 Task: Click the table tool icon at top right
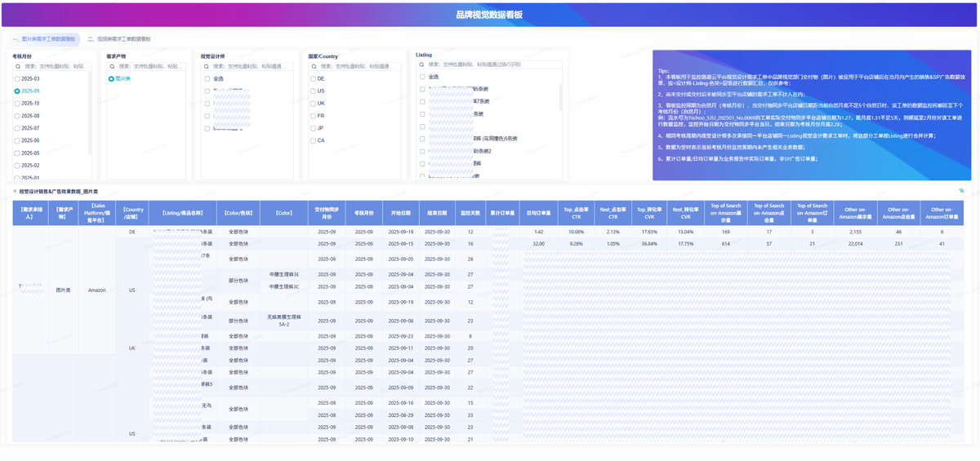961,191
